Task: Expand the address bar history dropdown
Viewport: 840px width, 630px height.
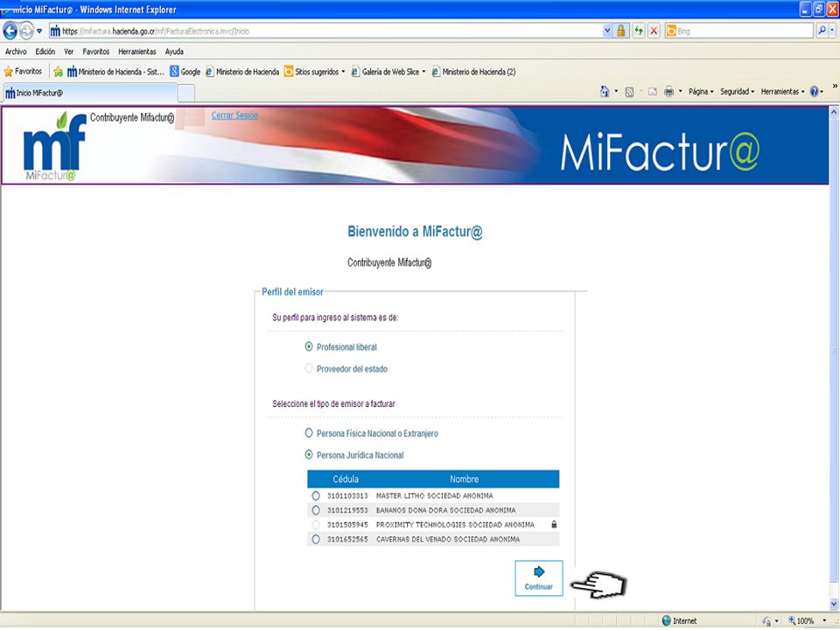Action: pos(607,31)
